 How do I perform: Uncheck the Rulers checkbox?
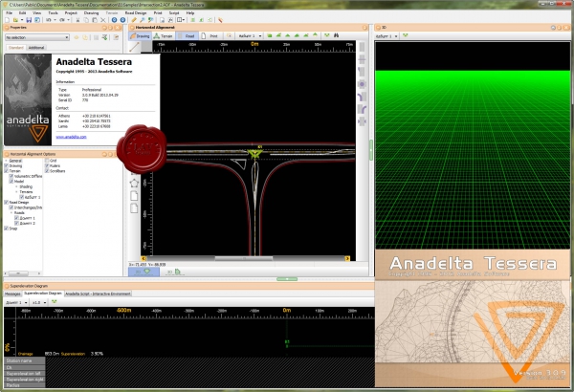(47, 165)
